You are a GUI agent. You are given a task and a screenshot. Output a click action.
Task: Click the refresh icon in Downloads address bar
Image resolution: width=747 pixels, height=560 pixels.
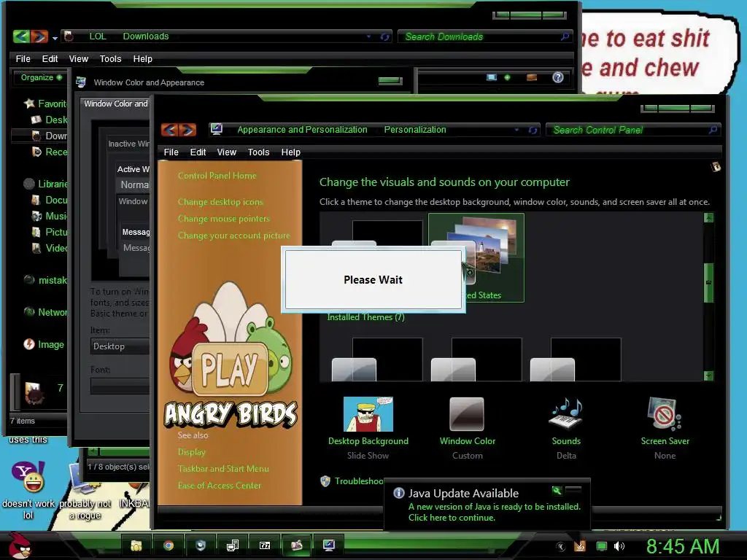click(x=385, y=36)
